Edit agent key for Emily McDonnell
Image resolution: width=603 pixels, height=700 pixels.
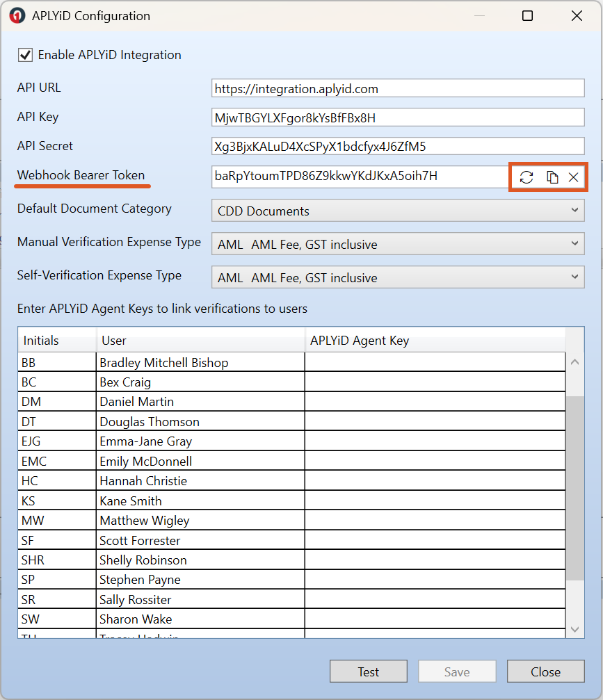(435, 461)
